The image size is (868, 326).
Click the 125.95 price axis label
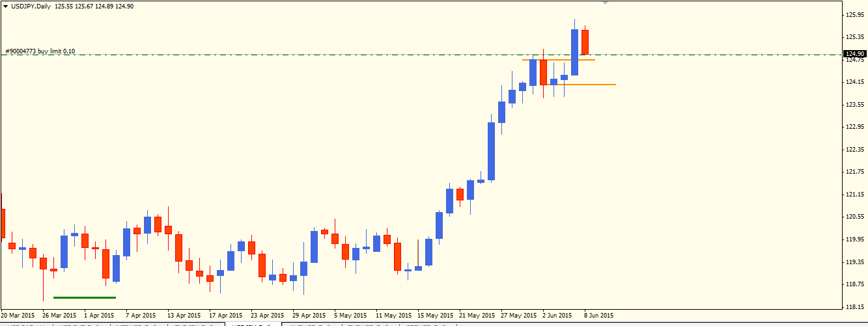pos(854,14)
